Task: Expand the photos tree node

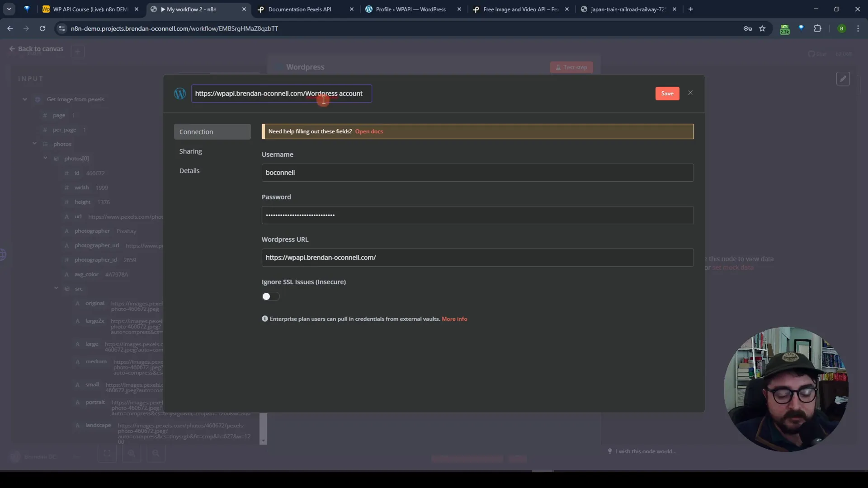Action: click(x=34, y=144)
